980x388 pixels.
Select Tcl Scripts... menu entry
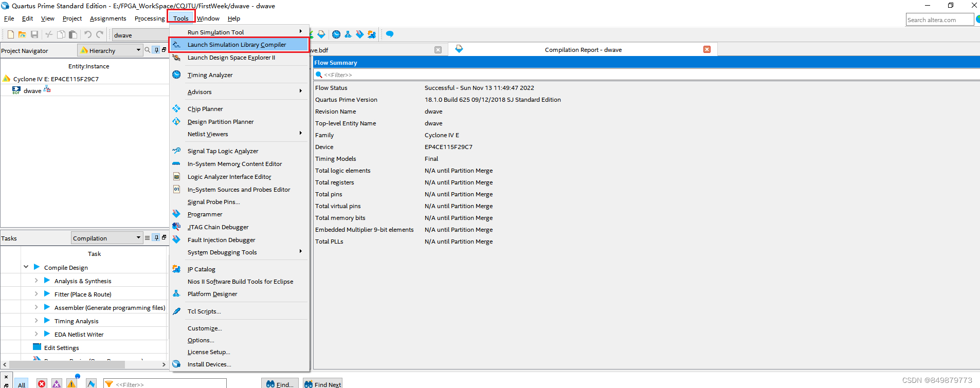[239, 311]
